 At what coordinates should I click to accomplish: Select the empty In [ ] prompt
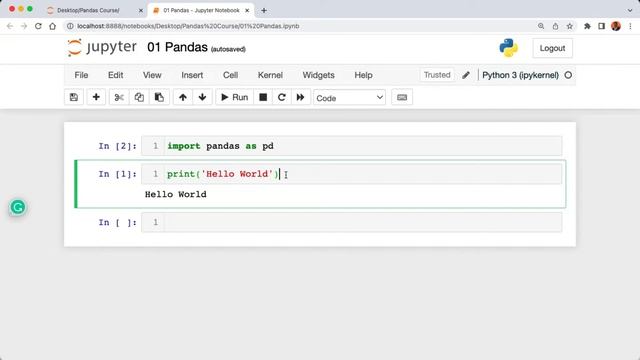coord(118,222)
